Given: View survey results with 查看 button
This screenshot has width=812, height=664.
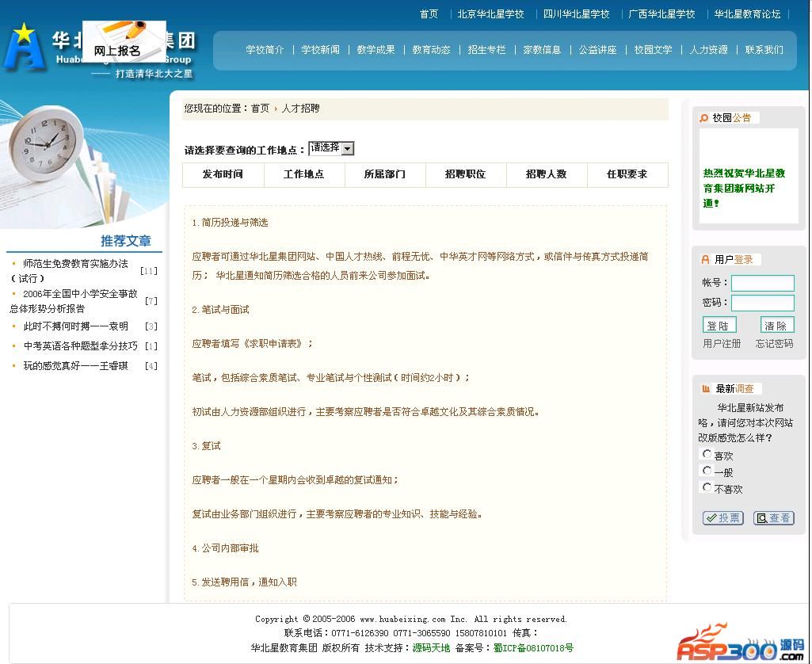Looking at the screenshot, I should 774,518.
